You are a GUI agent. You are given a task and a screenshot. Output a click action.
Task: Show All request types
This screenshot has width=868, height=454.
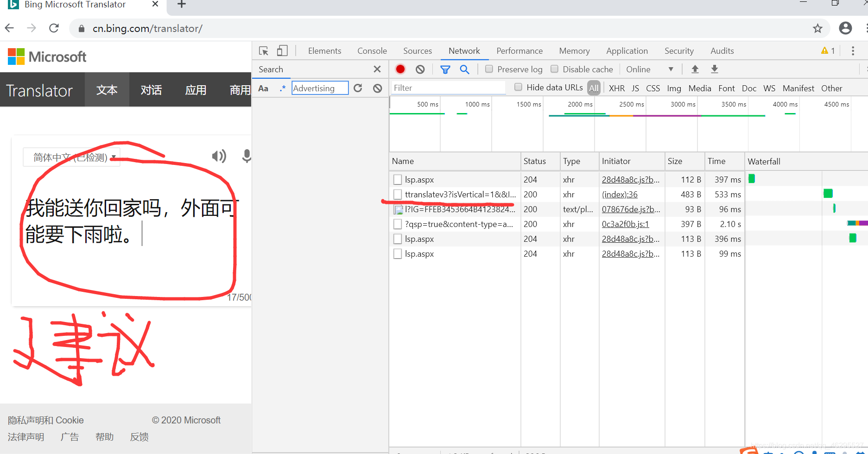point(594,88)
